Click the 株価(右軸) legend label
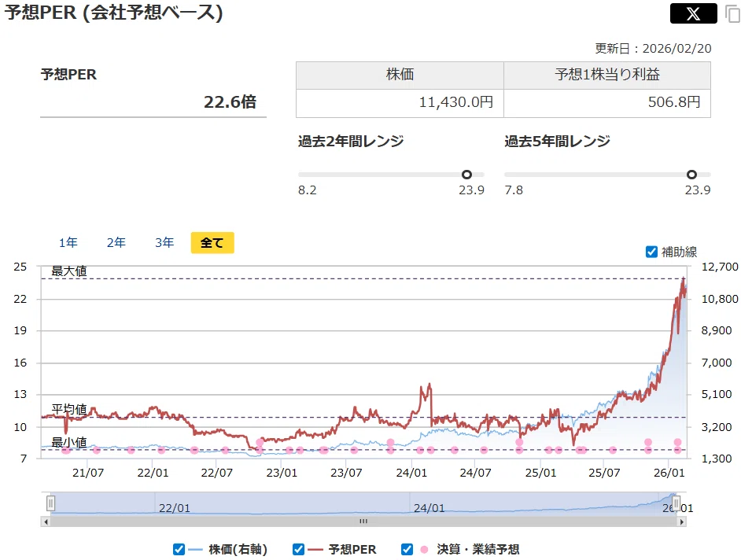Image resolution: width=741 pixels, height=560 pixels. point(238,549)
